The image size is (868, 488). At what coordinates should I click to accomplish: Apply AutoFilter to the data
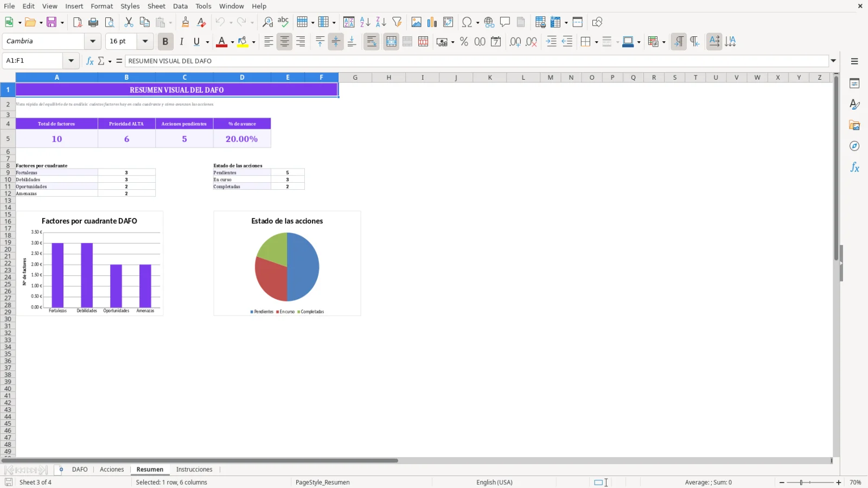397,22
